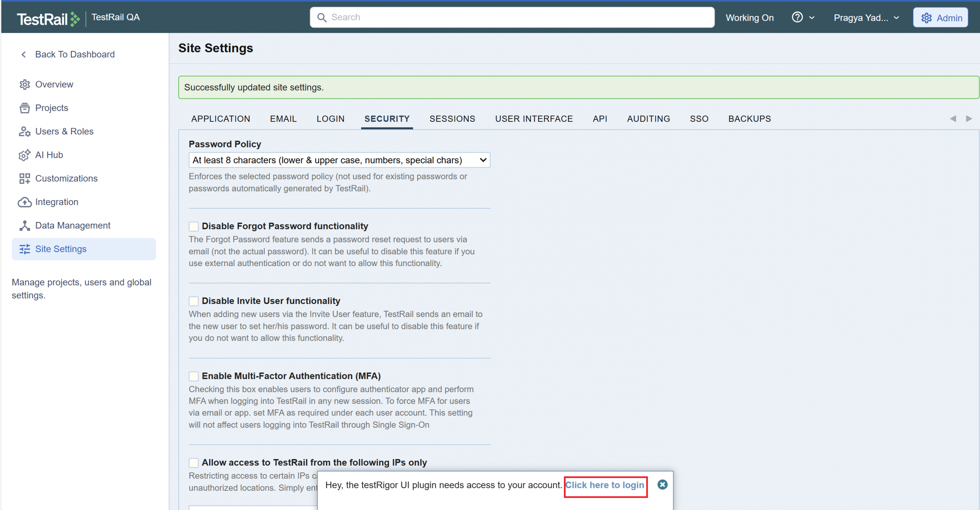
Task: Toggle Enable Multi-Factor Authentication checkbox
Action: click(194, 376)
